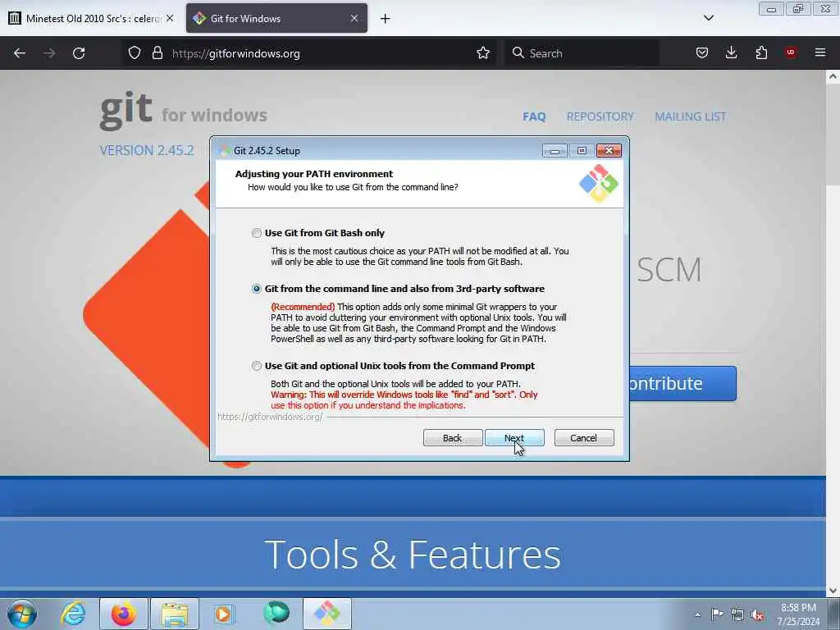Open the Save to Pocket icon
Screen dimensions: 840x630
tap(702, 53)
